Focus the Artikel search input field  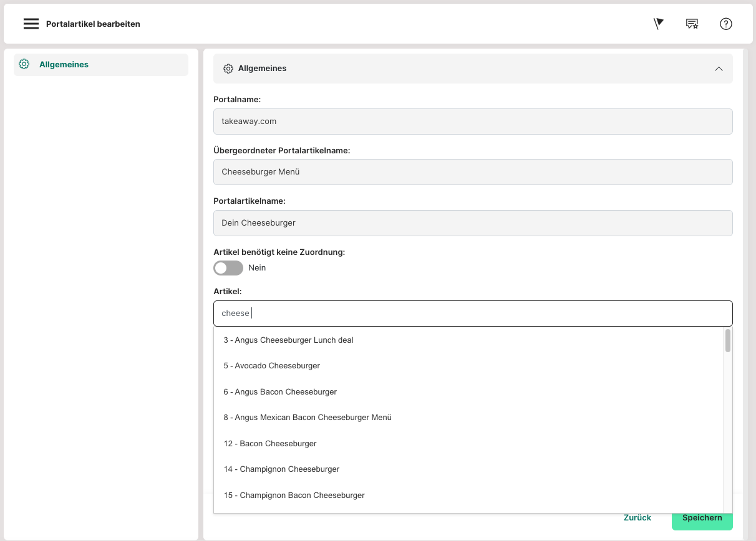coord(472,314)
